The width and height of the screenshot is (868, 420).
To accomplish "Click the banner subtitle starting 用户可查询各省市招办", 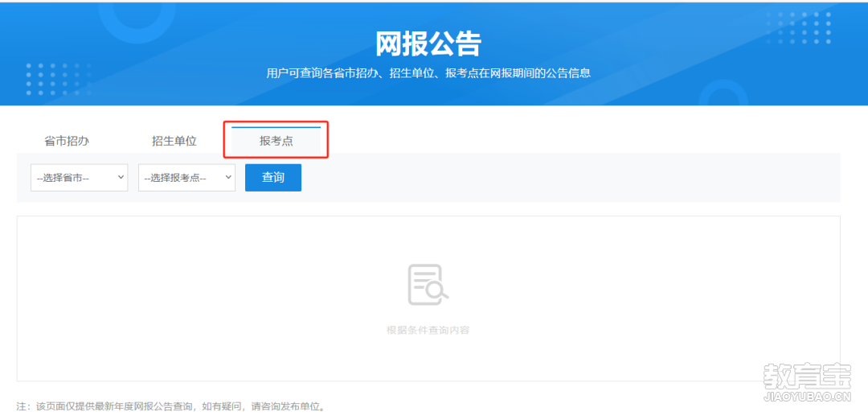I will [428, 72].
